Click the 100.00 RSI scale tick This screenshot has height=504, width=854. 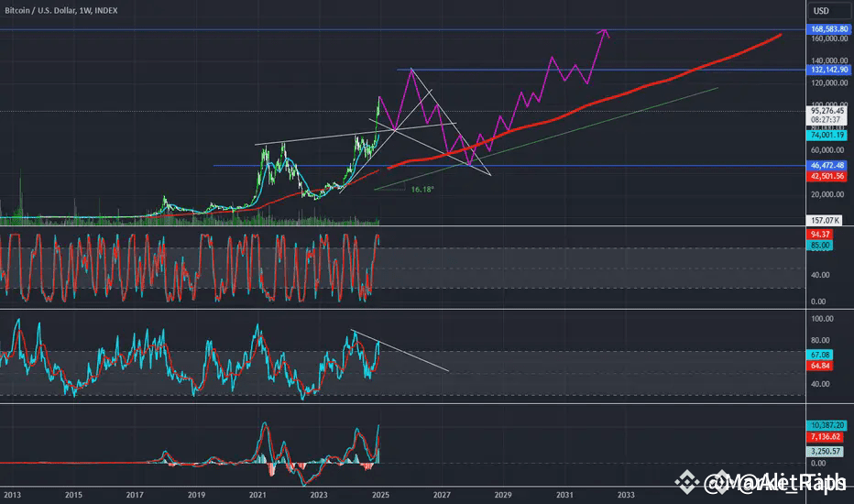[822, 319]
